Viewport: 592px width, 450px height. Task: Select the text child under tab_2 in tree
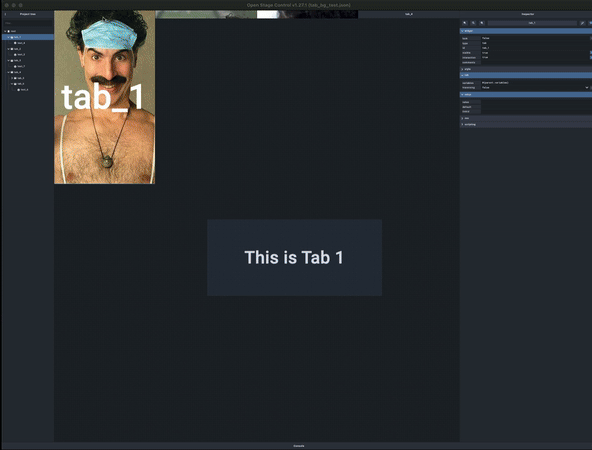click(28, 55)
